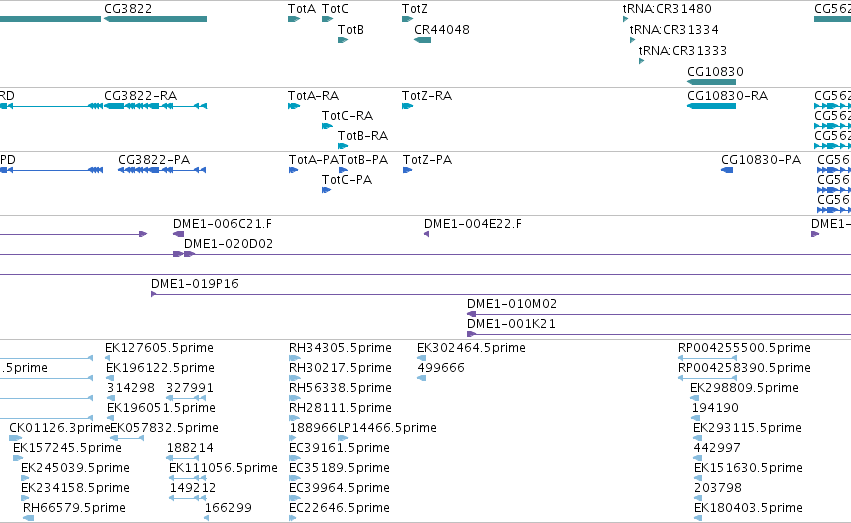Click EST RH34305.5prime label

[340, 348]
